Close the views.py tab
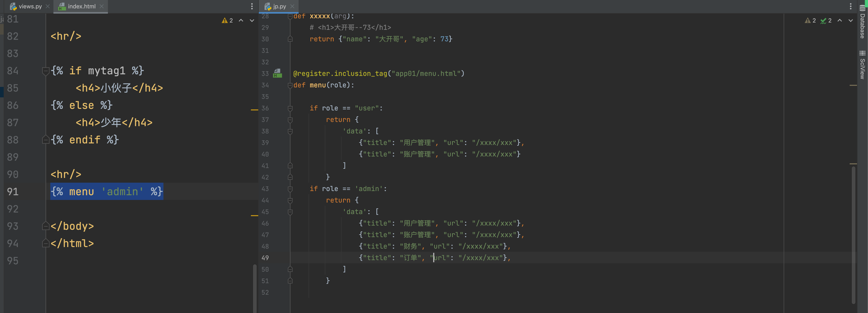Screen dimensions: 868x313 (48, 6)
